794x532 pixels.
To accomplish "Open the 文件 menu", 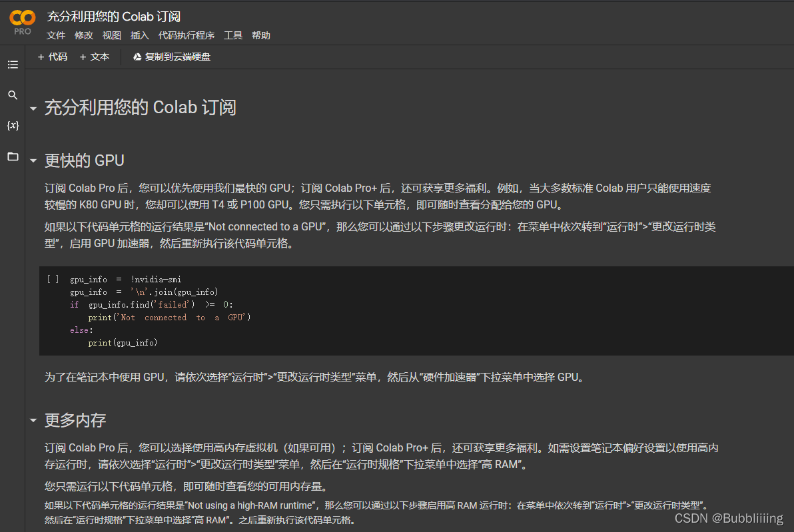I will 56,36.
